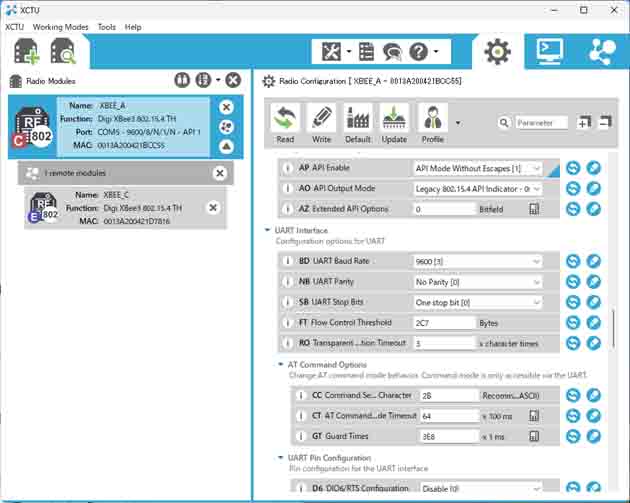Edit FT Flow Control Threshold field
The image size is (630, 503).
click(x=444, y=323)
